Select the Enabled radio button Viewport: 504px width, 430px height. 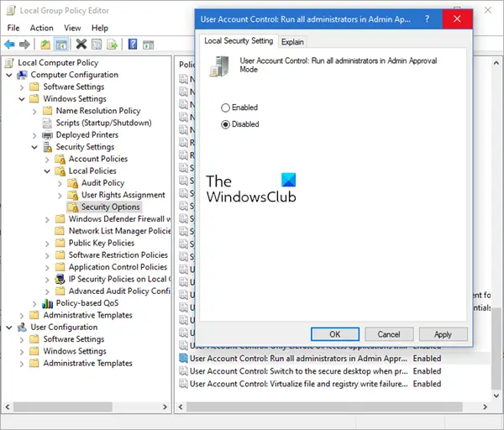(225, 107)
